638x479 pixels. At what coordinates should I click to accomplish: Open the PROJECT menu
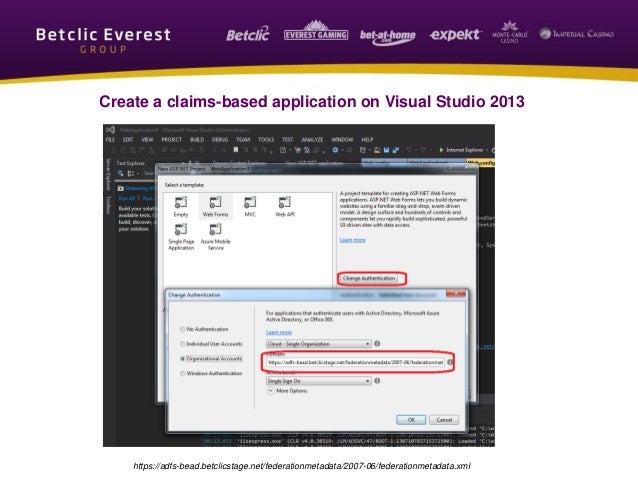coord(171,140)
